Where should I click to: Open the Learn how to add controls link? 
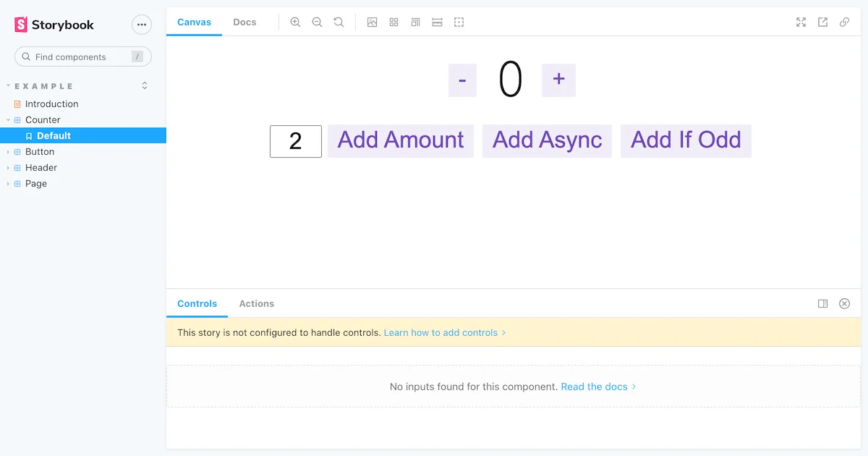(441, 332)
